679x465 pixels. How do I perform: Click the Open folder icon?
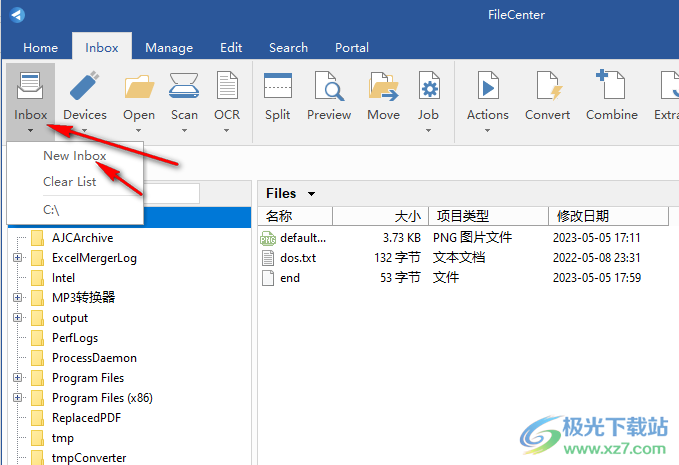pos(139,86)
